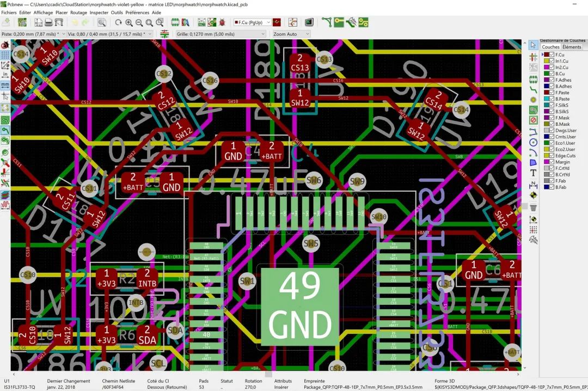Click the Zoom in magnifier icon
Viewport: 588px width, 391px height.
click(x=129, y=22)
